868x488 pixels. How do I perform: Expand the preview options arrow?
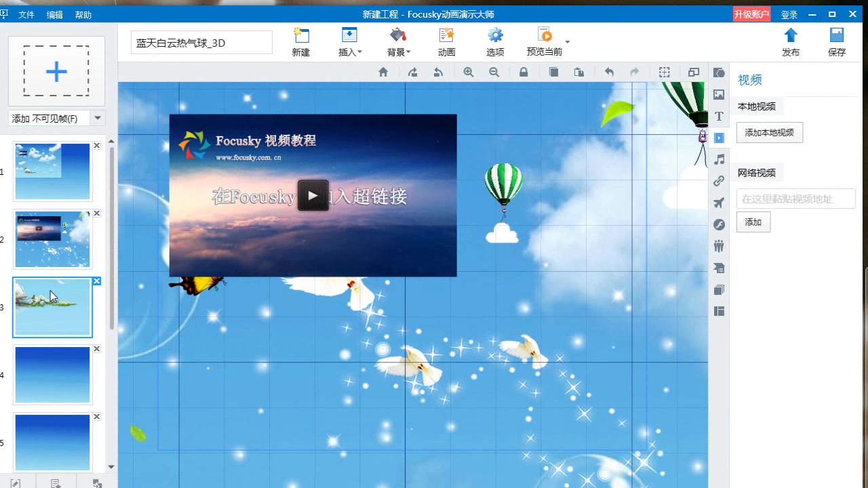click(x=568, y=42)
